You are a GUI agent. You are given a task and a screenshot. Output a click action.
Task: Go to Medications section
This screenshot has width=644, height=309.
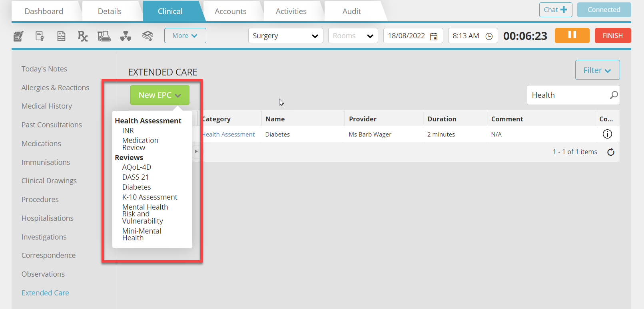pyautogui.click(x=41, y=144)
